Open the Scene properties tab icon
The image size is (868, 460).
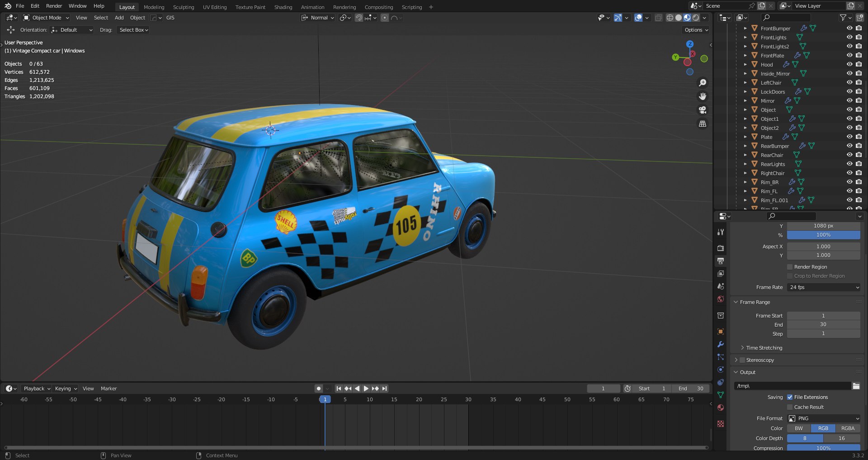coord(721,286)
